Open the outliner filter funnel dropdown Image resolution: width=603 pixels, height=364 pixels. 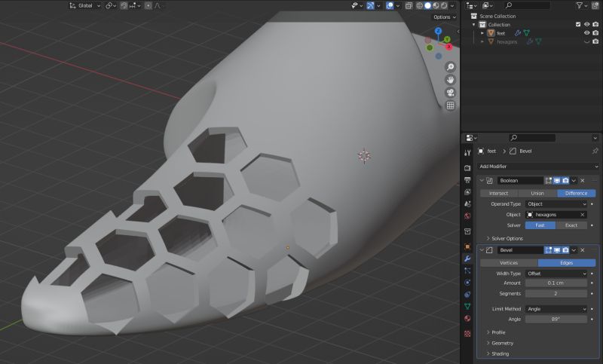[x=581, y=5]
